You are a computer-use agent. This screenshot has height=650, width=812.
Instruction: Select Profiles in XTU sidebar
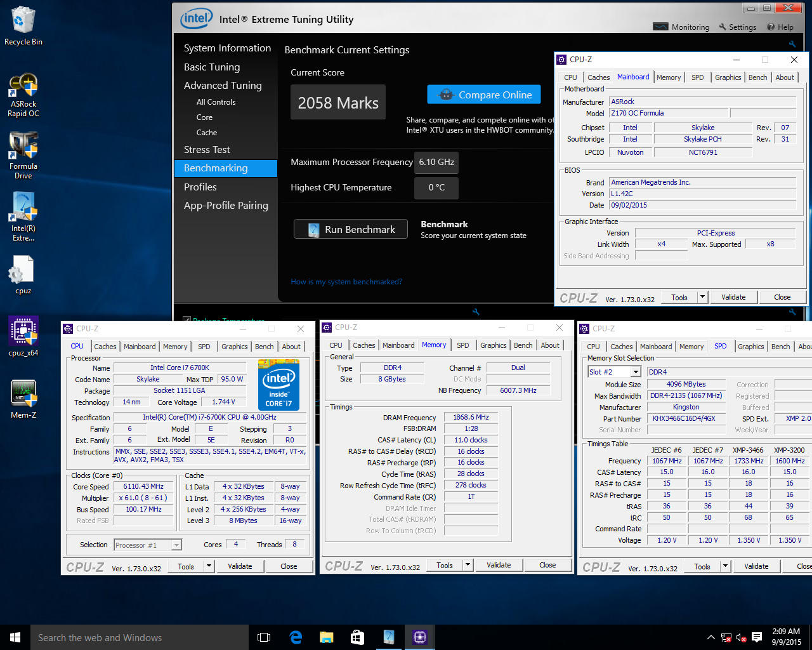click(200, 187)
